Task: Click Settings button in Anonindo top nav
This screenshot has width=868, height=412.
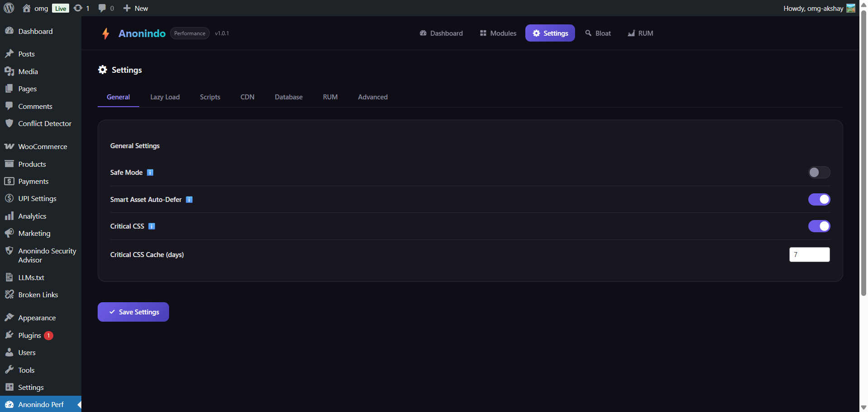Action: click(550, 33)
